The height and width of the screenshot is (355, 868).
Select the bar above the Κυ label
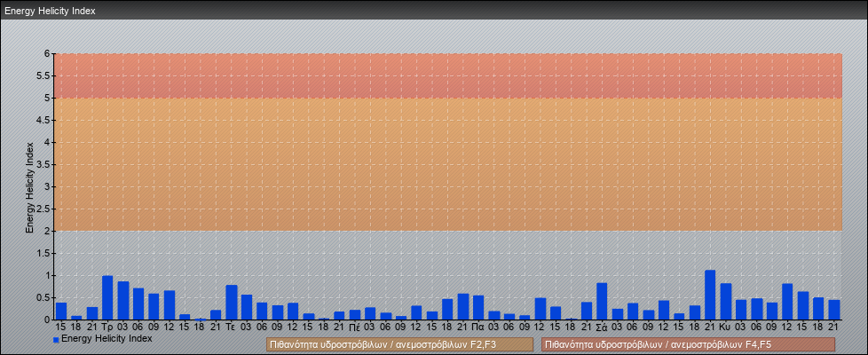click(x=725, y=302)
